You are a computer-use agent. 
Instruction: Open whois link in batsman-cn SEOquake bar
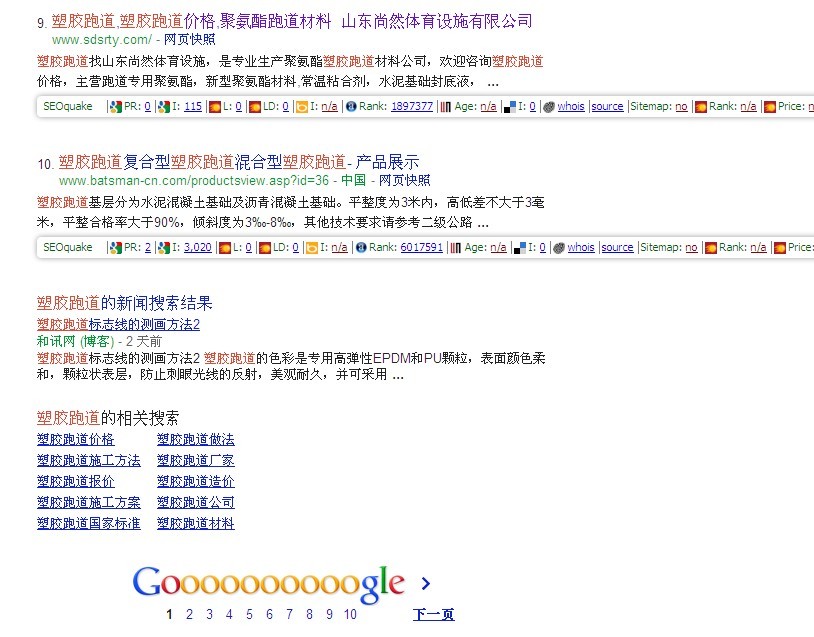581,248
